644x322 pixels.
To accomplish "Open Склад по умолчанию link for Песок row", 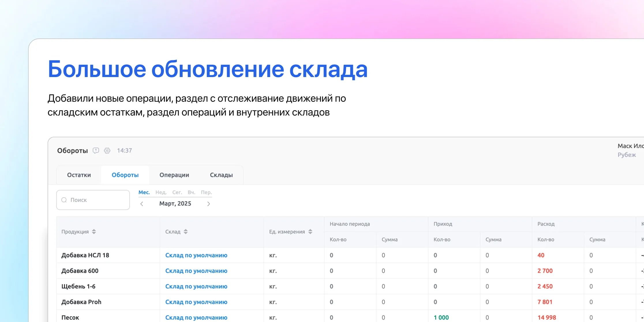I will pos(196,317).
